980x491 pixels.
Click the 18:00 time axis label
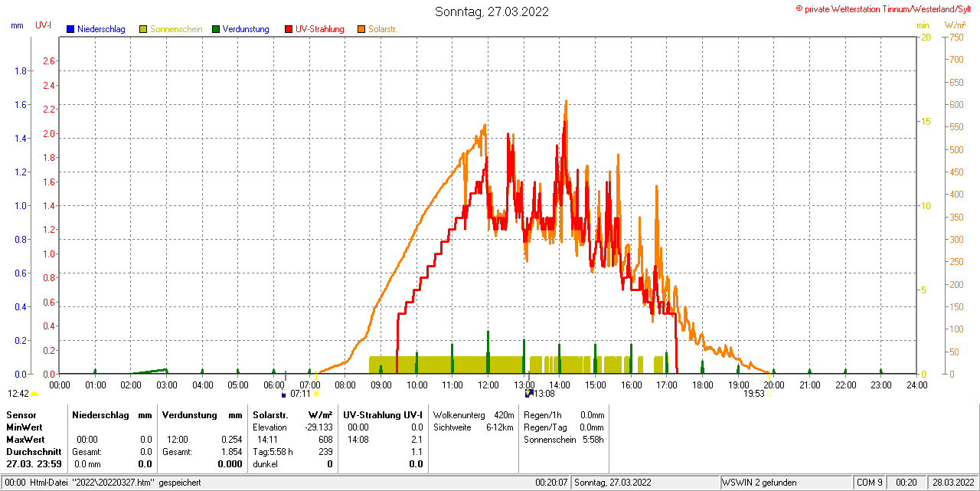point(702,385)
